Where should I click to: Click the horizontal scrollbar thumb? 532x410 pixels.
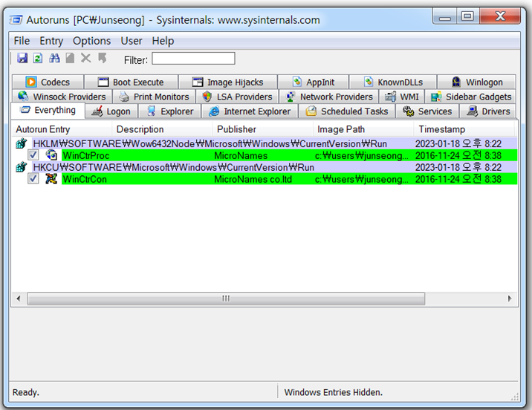[226, 299]
